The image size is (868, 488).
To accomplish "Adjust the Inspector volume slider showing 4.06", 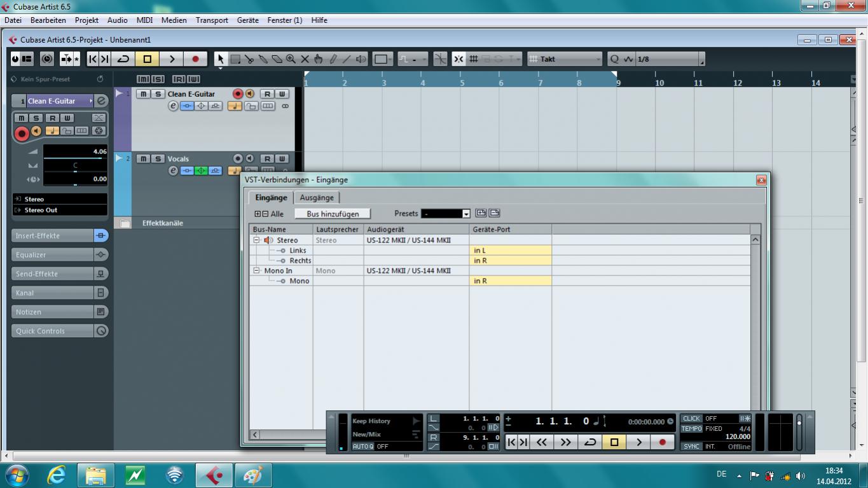I will [x=75, y=152].
